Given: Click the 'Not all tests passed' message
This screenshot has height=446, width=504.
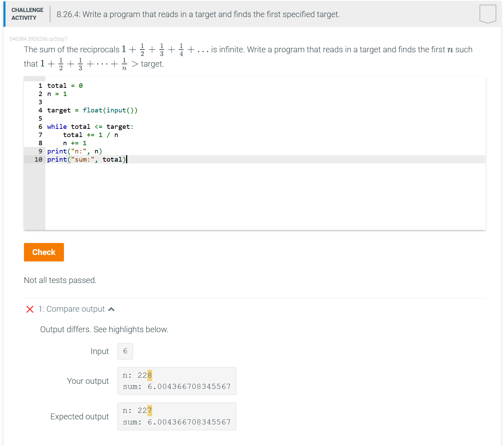Looking at the screenshot, I should point(60,280).
